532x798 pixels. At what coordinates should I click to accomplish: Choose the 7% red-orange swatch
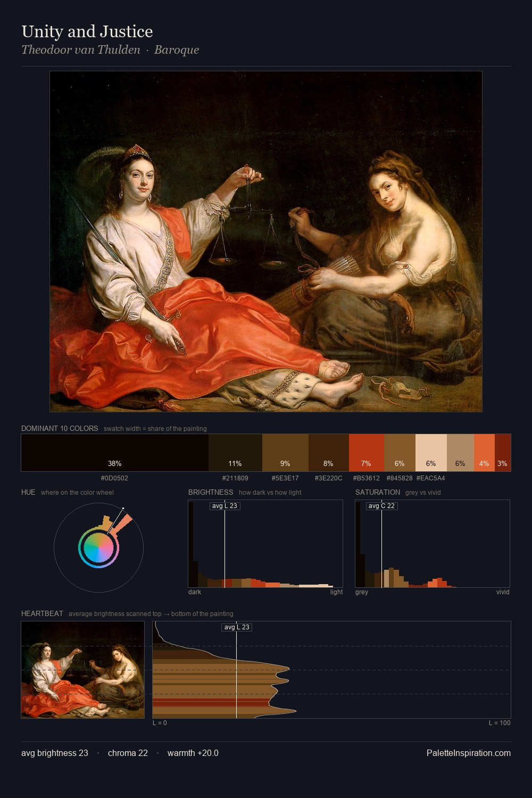pyautogui.click(x=367, y=453)
